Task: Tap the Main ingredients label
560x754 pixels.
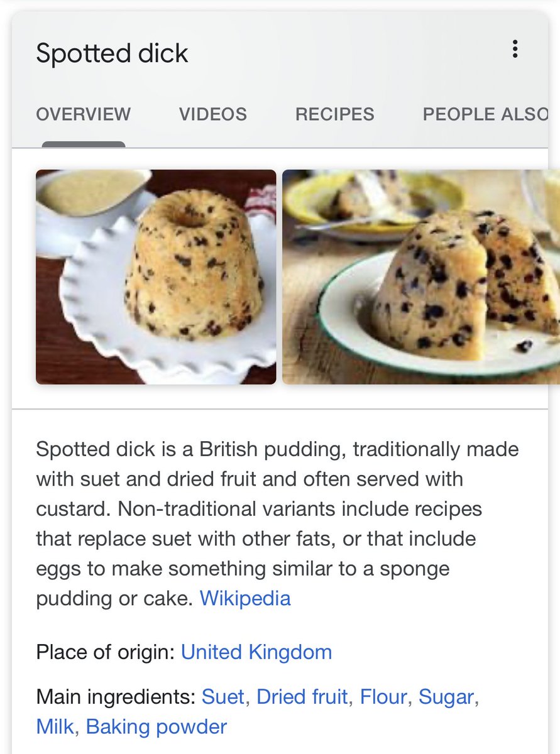Action: tap(116, 697)
